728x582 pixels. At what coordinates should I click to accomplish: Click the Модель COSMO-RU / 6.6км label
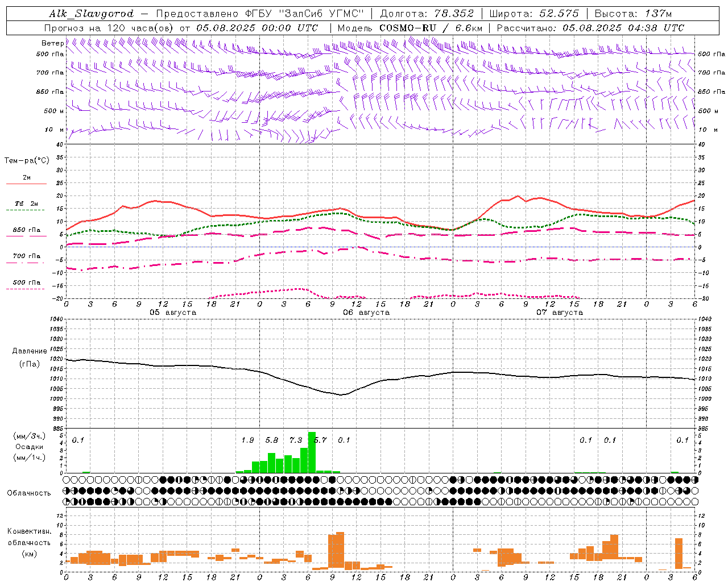pyautogui.click(x=409, y=28)
